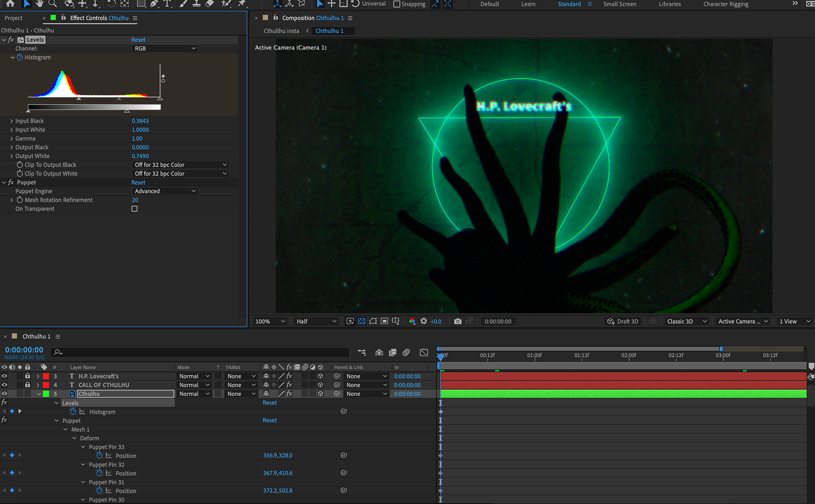Open the Clip To Output Black dropdown

pos(180,165)
